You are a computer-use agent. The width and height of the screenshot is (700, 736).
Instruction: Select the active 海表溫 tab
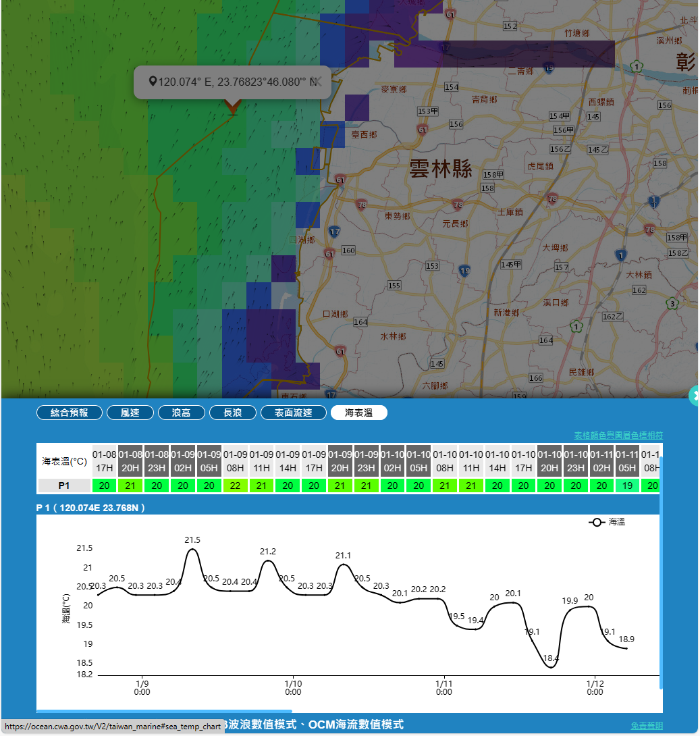coord(358,413)
